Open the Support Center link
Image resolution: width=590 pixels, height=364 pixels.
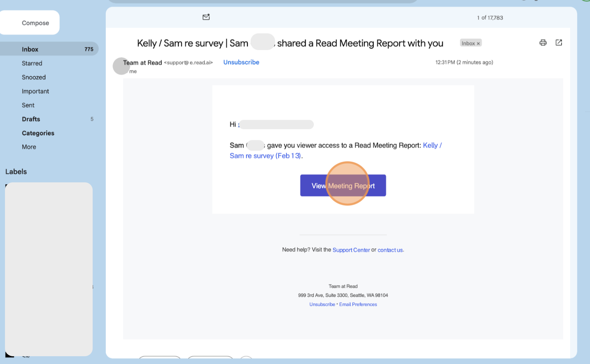[x=351, y=250]
